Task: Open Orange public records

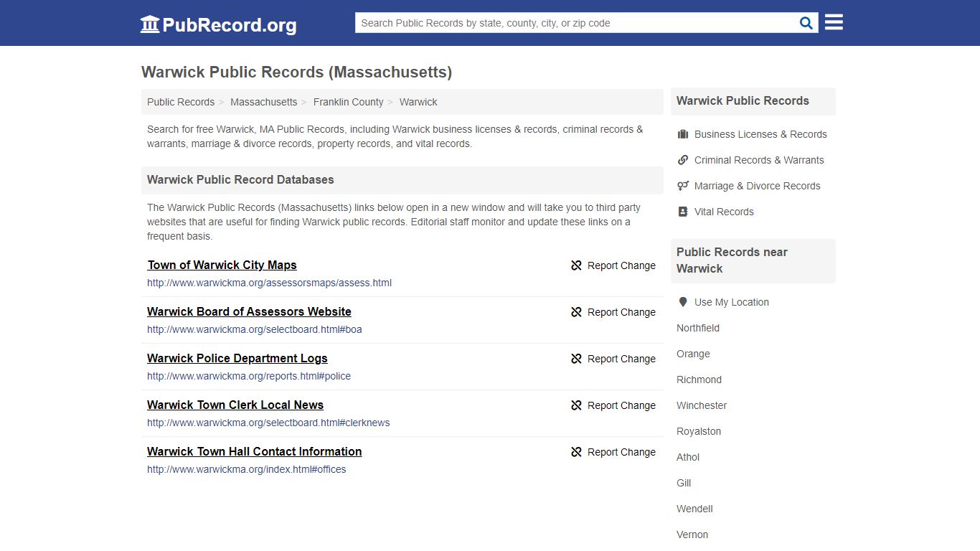Action: 693,354
